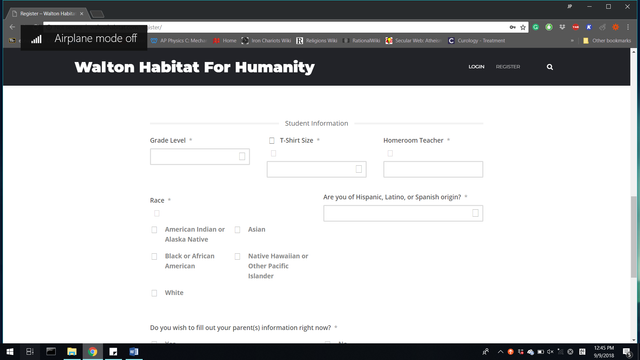Open the Windows Start menu
Screen dimensions: 640x360
(x=10, y=351)
